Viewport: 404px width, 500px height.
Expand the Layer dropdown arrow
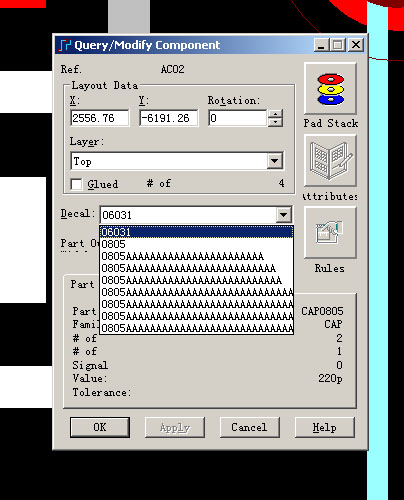[275, 161]
